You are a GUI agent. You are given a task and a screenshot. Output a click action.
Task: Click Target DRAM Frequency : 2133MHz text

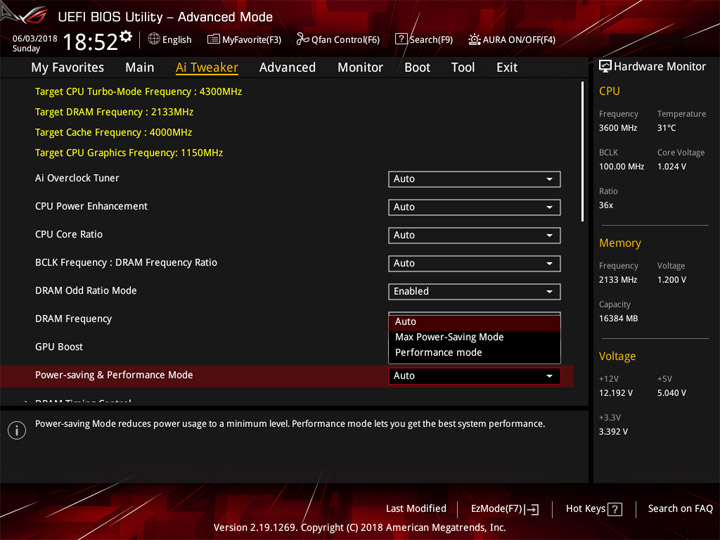[114, 112]
